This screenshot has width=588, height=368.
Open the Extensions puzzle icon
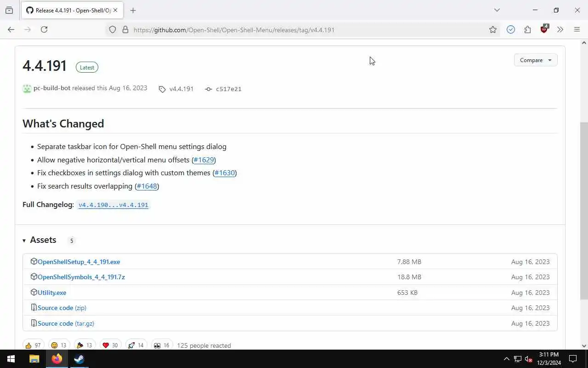527,29
